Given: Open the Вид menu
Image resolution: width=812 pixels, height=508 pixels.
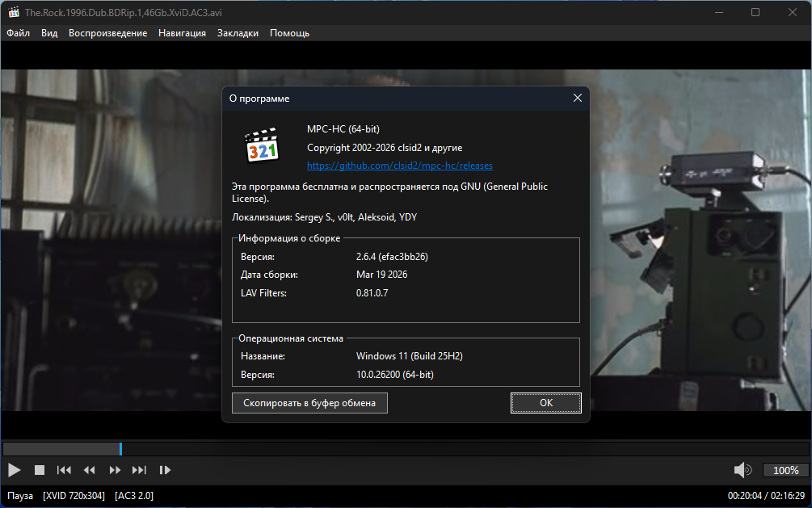Looking at the screenshot, I should [49, 33].
